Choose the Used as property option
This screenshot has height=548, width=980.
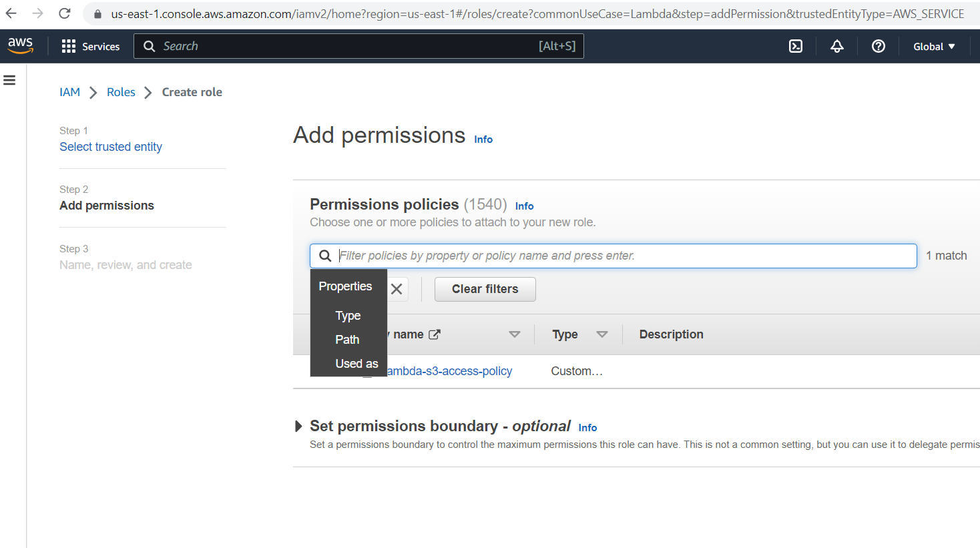pyautogui.click(x=356, y=364)
